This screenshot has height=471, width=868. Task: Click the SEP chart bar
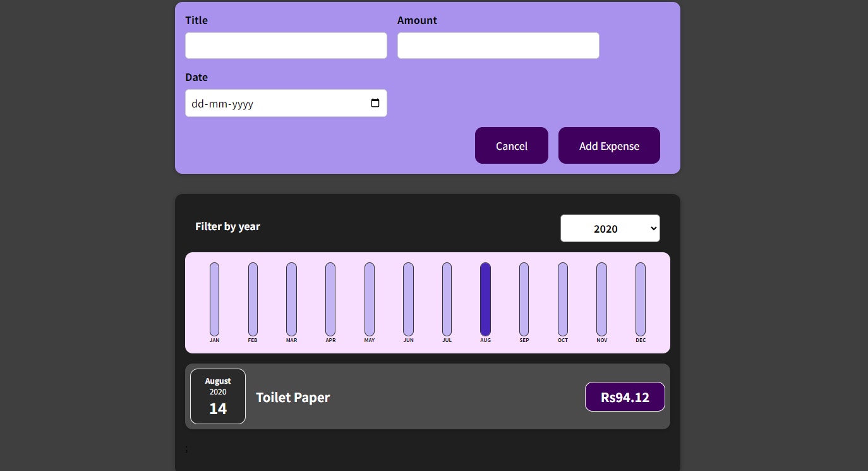(x=524, y=299)
